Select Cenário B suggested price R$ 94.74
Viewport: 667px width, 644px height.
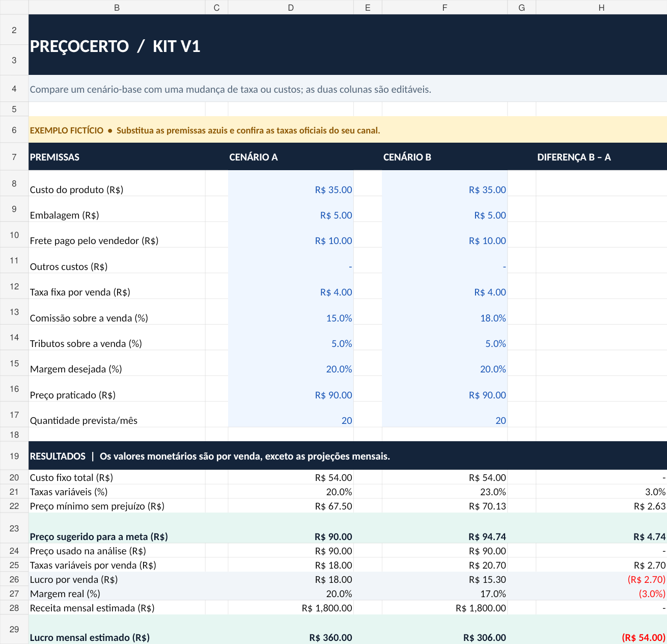click(444, 528)
